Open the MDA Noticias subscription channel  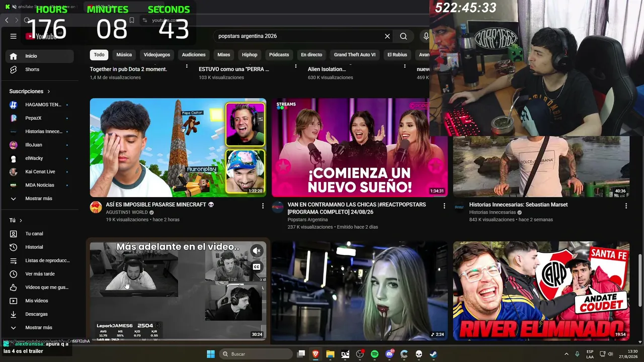39,185
